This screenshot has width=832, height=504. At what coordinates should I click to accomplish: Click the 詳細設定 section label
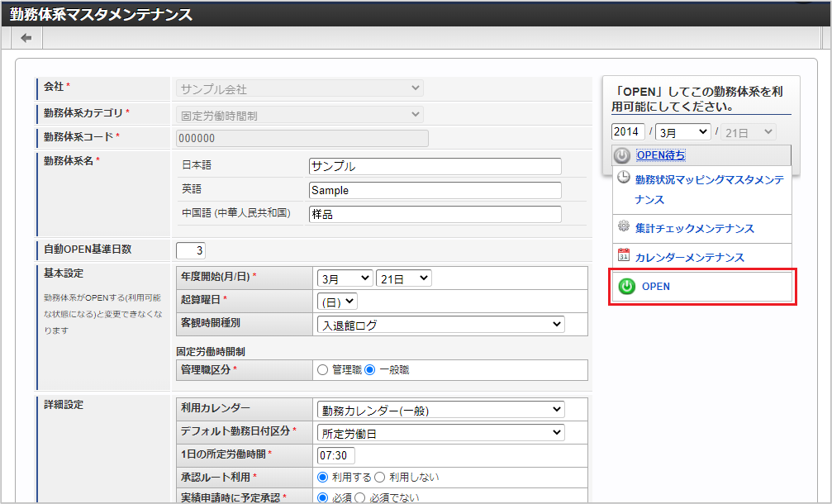point(64,405)
